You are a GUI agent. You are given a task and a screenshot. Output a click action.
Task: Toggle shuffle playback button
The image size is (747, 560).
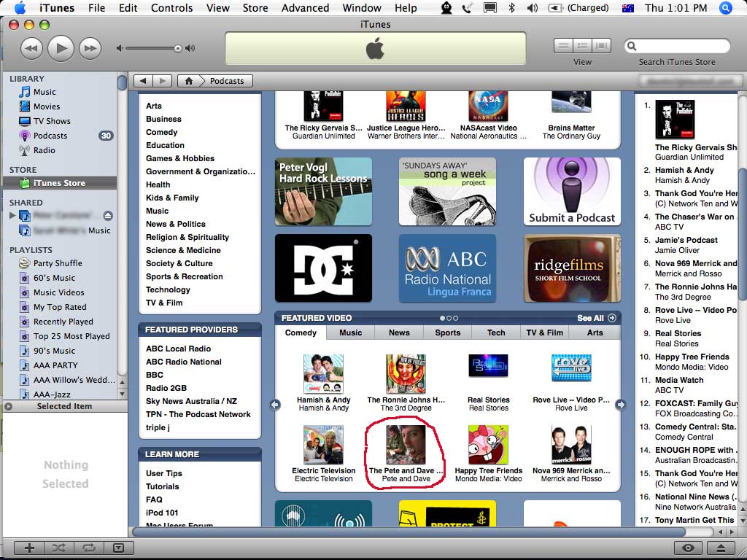59,548
